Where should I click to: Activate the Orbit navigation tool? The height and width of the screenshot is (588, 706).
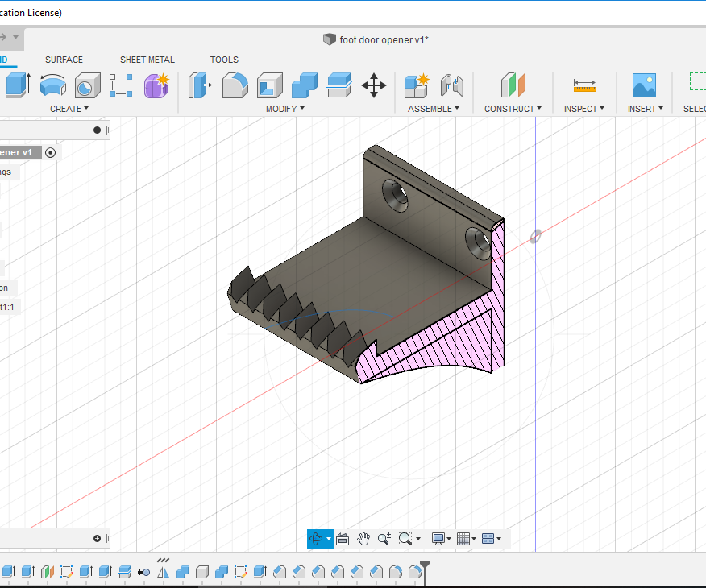316,539
